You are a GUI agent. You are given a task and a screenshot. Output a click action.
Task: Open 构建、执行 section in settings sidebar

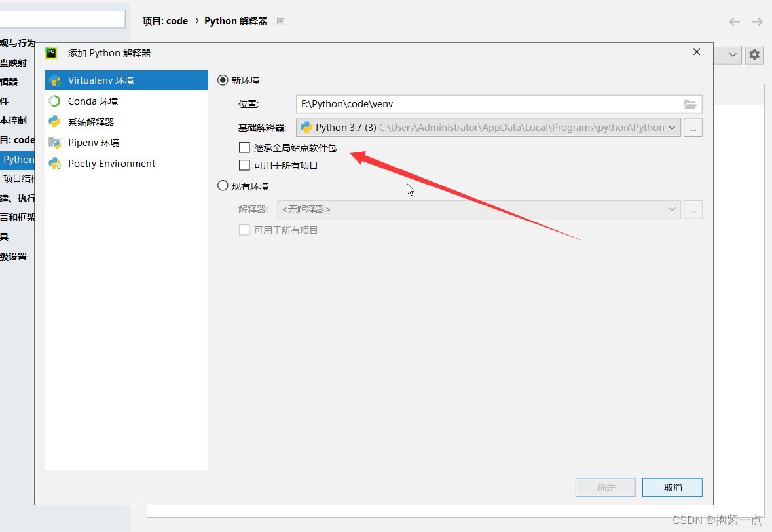17,198
